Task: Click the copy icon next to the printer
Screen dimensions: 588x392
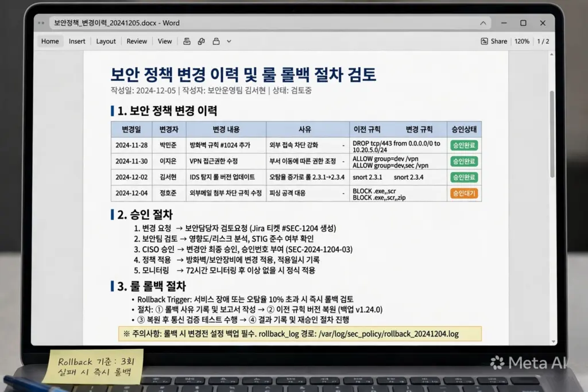Action: (x=202, y=41)
